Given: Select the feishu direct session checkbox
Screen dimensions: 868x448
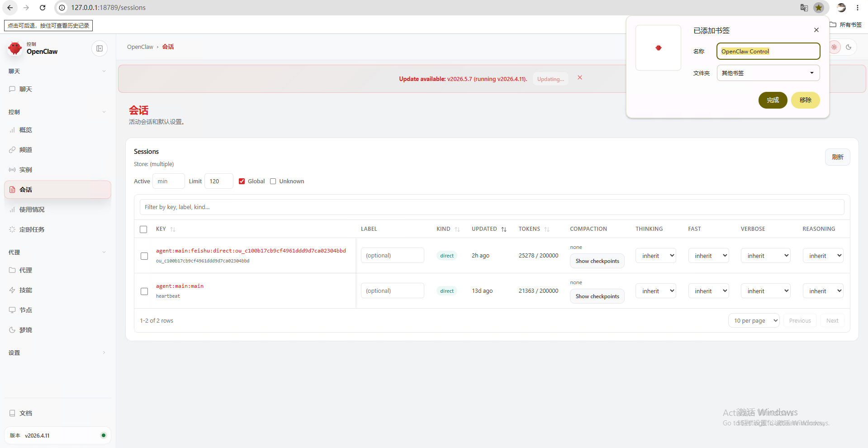Looking at the screenshot, I should tap(144, 256).
